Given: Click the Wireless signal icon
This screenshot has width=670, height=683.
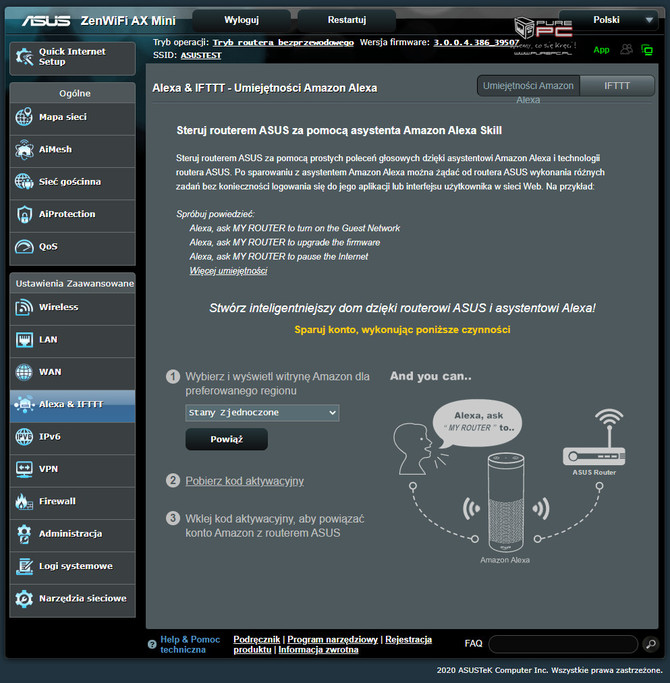Looking at the screenshot, I should click(x=24, y=307).
